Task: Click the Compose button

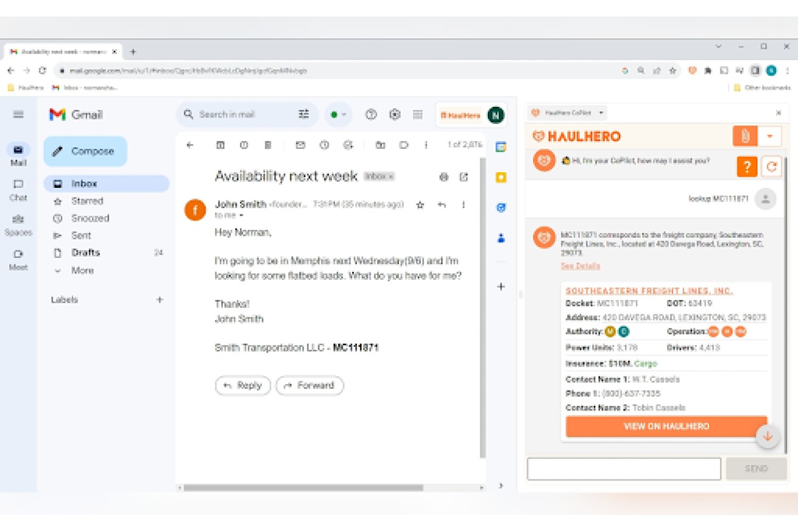Action: point(85,151)
